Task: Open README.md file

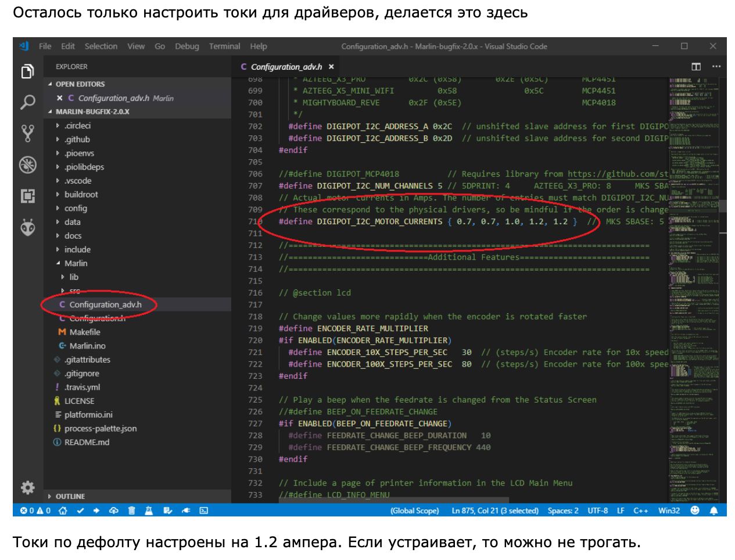Action: pyautogui.click(x=87, y=443)
